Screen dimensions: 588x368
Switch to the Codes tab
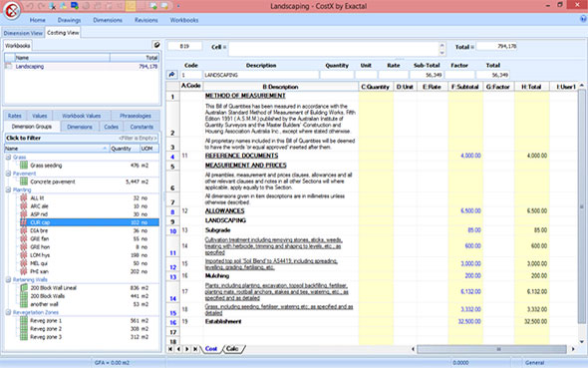(x=111, y=127)
